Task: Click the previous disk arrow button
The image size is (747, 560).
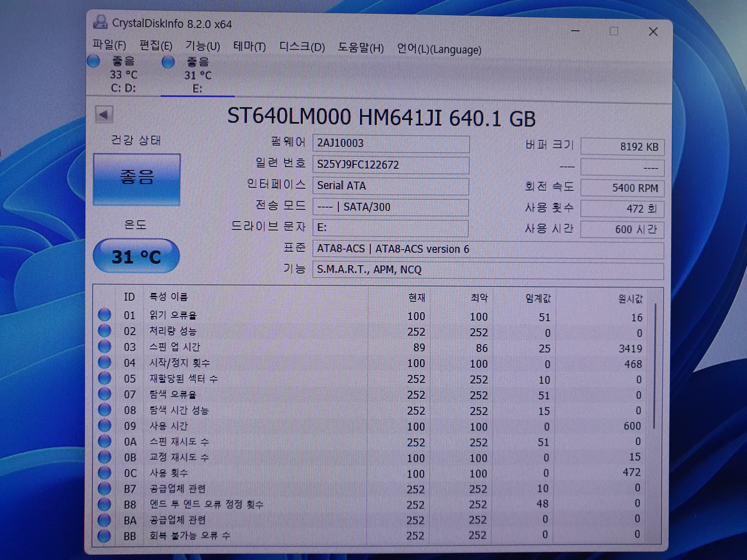Action: point(104,115)
